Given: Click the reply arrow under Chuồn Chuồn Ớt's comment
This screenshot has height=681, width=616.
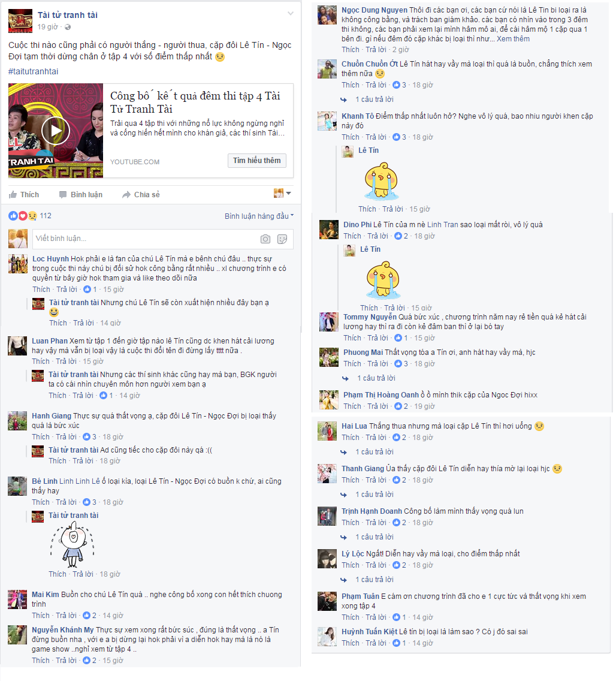Looking at the screenshot, I should (x=344, y=100).
